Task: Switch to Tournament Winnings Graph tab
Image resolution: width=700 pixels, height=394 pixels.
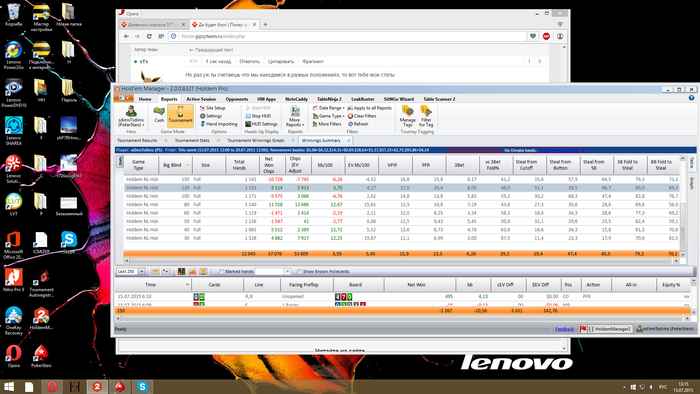Action: (256, 141)
